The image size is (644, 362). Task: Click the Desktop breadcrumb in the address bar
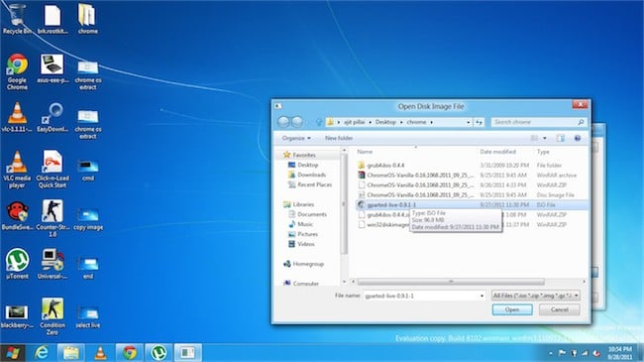(x=385, y=122)
